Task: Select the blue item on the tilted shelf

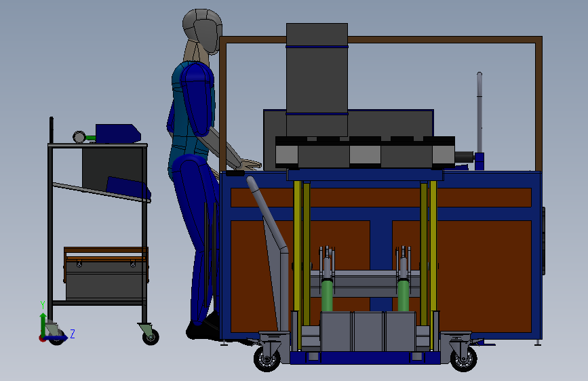Action: 129,188
